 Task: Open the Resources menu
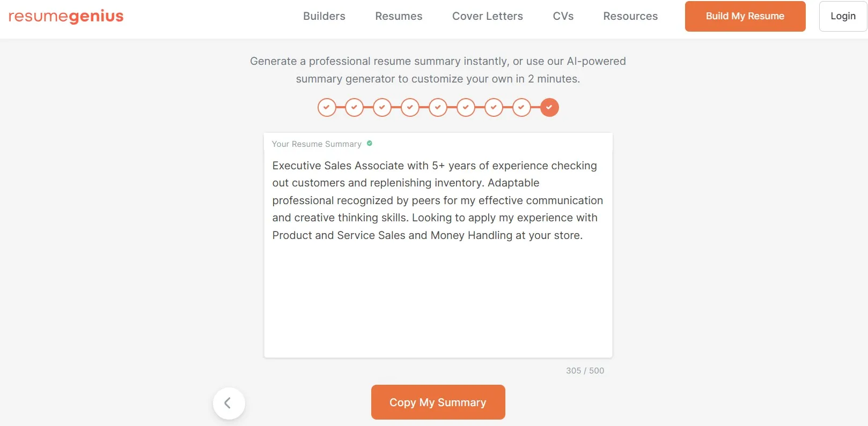[x=630, y=16]
